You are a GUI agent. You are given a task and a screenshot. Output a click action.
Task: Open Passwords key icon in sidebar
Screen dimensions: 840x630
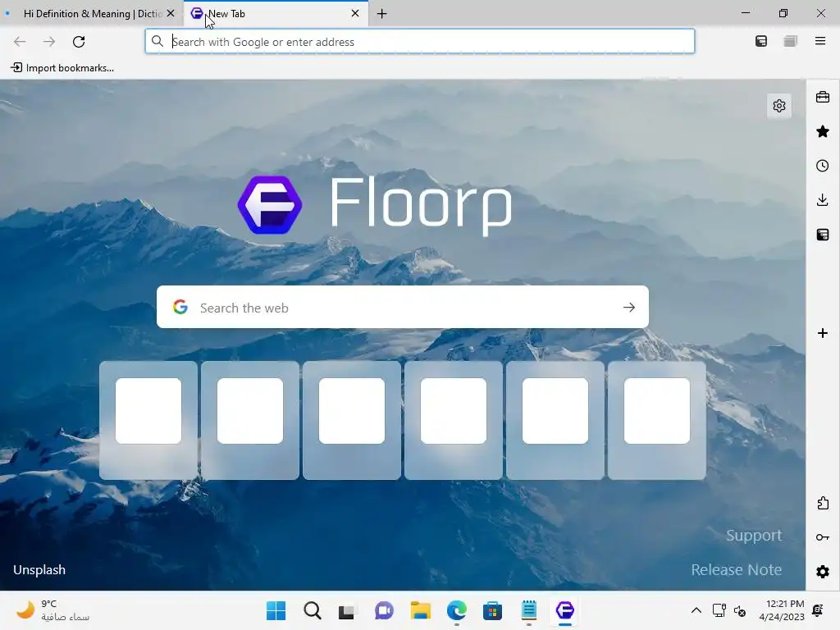(822, 537)
